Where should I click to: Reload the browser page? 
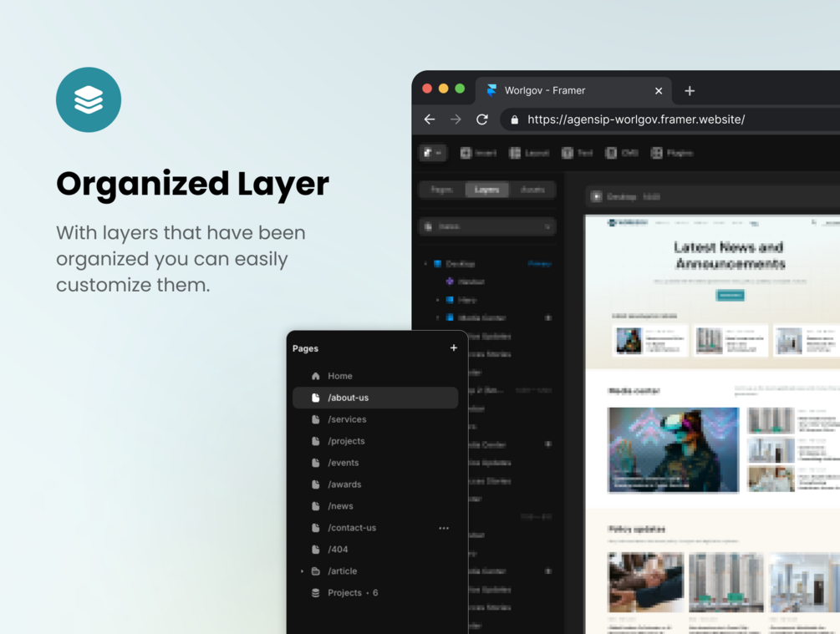point(482,119)
